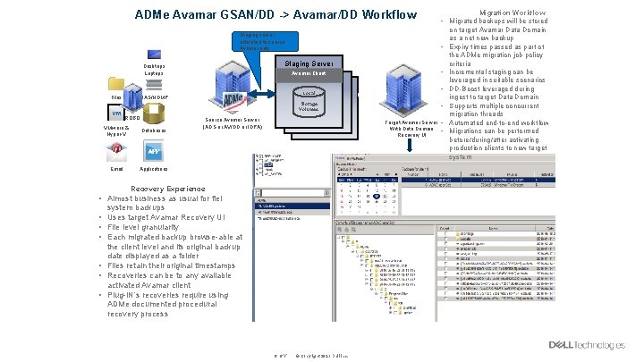The height and width of the screenshot is (362, 644).
Task: Click the ROBO building icon
Action: [x=132, y=97]
